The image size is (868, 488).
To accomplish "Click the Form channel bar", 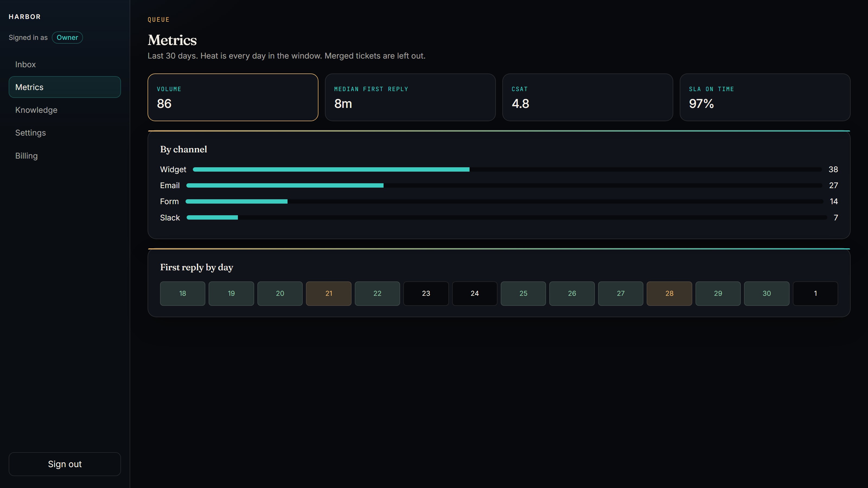I will click(x=504, y=201).
